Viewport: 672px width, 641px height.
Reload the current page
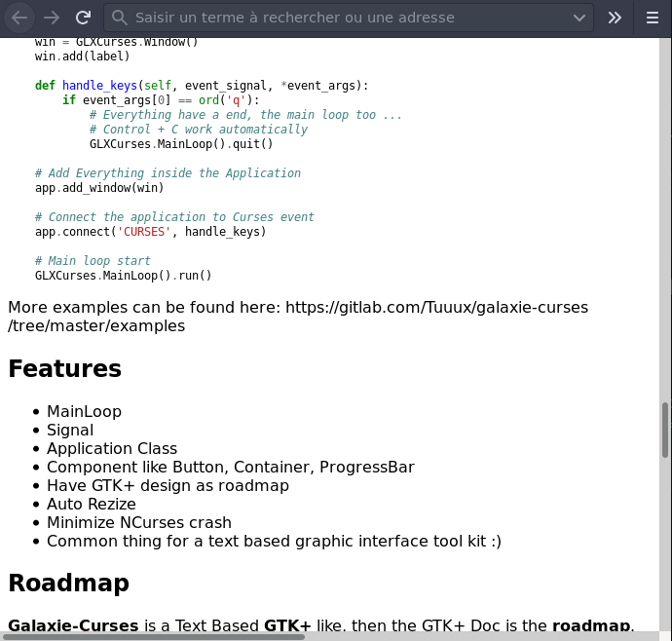pyautogui.click(x=84, y=18)
